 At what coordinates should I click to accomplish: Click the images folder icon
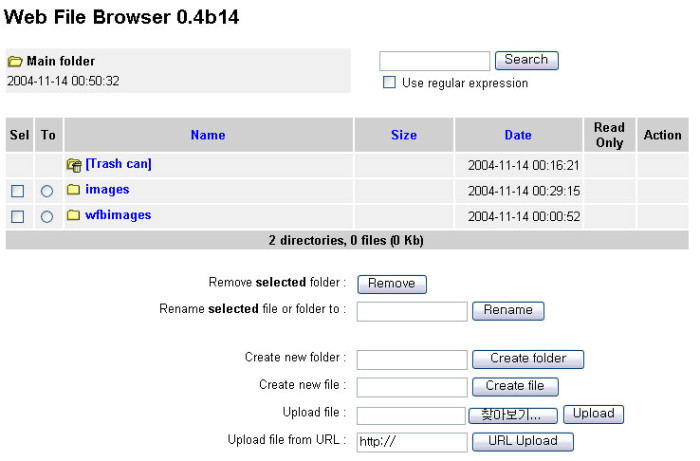pyautogui.click(x=73, y=190)
